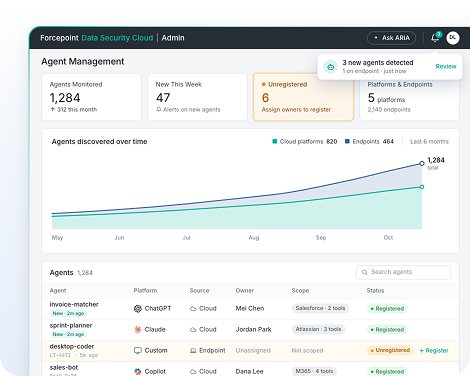Sort by the Owner column header
Screen dimensions: 470x376
click(x=245, y=291)
